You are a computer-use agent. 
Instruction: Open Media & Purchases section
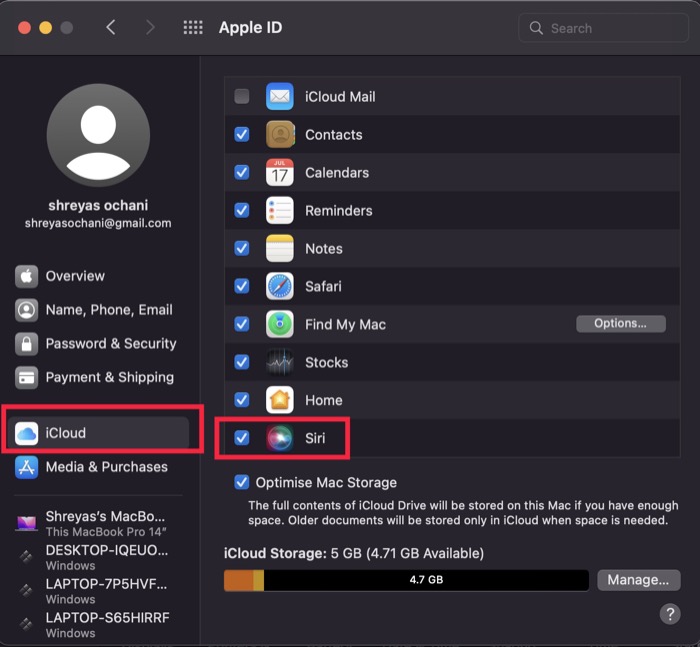(99, 467)
